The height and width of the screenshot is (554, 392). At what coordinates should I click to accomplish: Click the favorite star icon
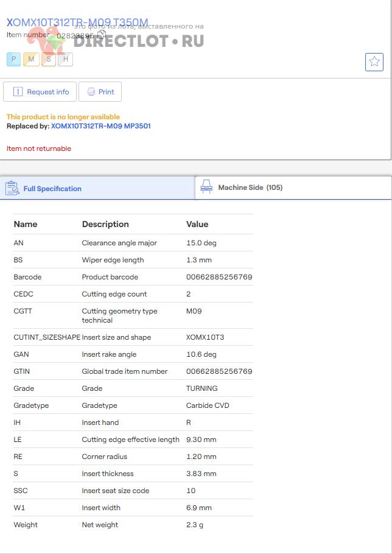tap(374, 61)
